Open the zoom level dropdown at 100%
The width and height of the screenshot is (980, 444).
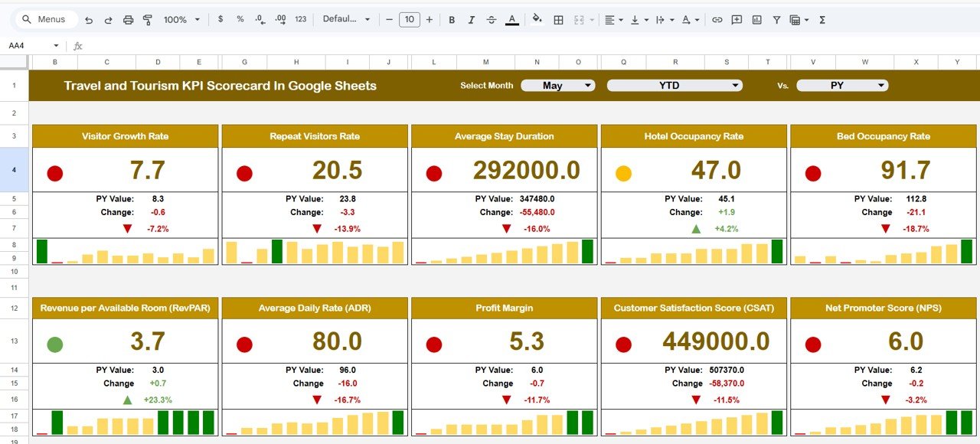[181, 19]
